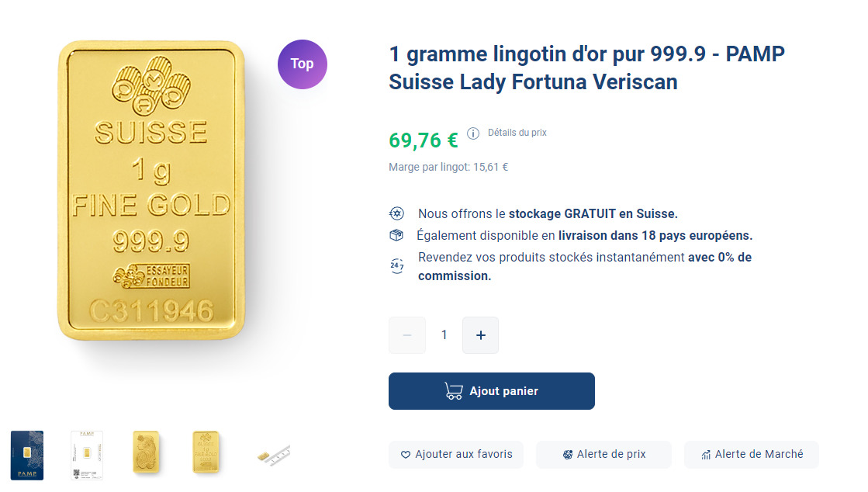868x492 pixels.
Task: Click the chart icon on Alerte de Marché
Action: pyautogui.click(x=707, y=455)
